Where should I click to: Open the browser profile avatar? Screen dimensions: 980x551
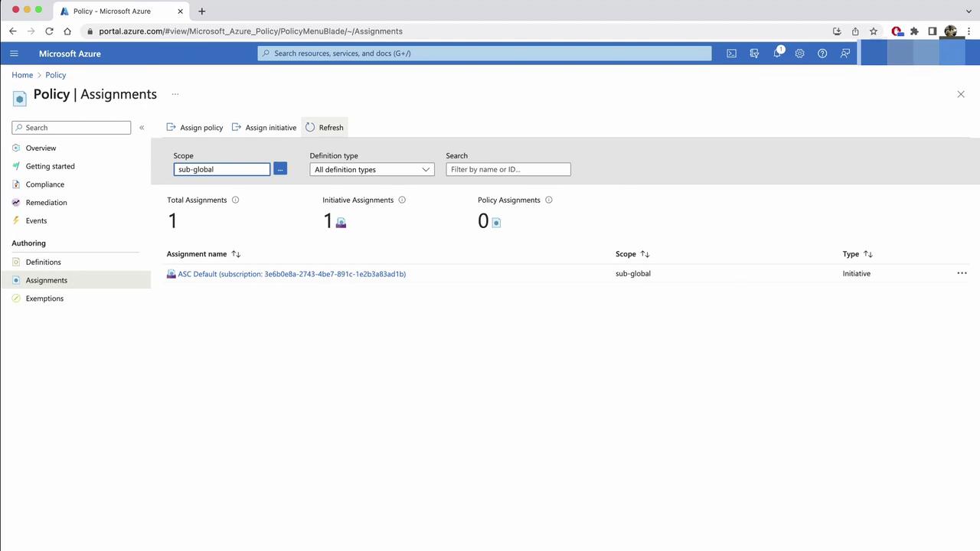(x=951, y=31)
